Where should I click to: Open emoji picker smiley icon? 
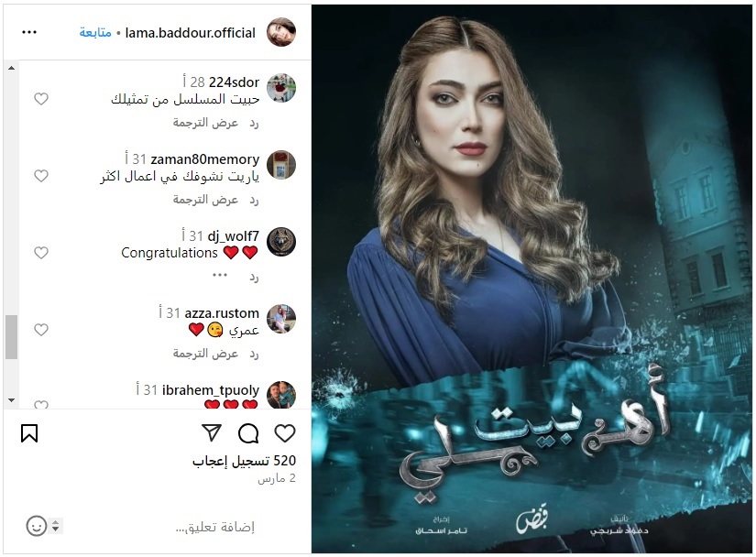coord(36,526)
